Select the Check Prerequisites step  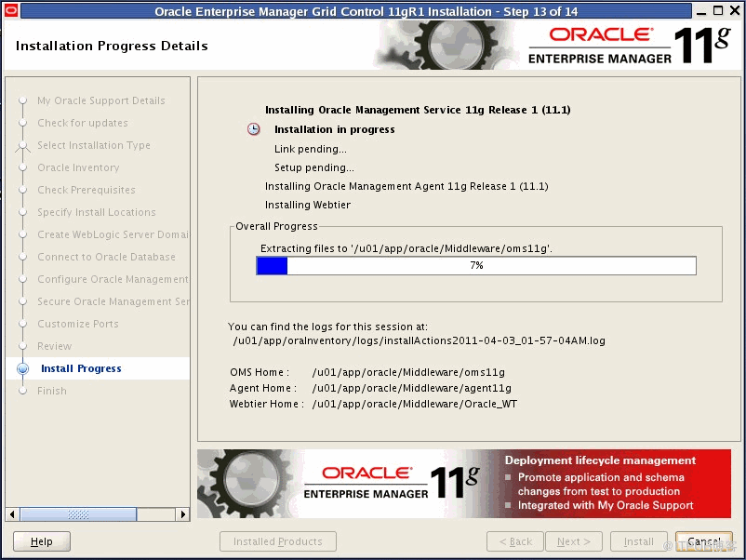pyautogui.click(x=87, y=190)
